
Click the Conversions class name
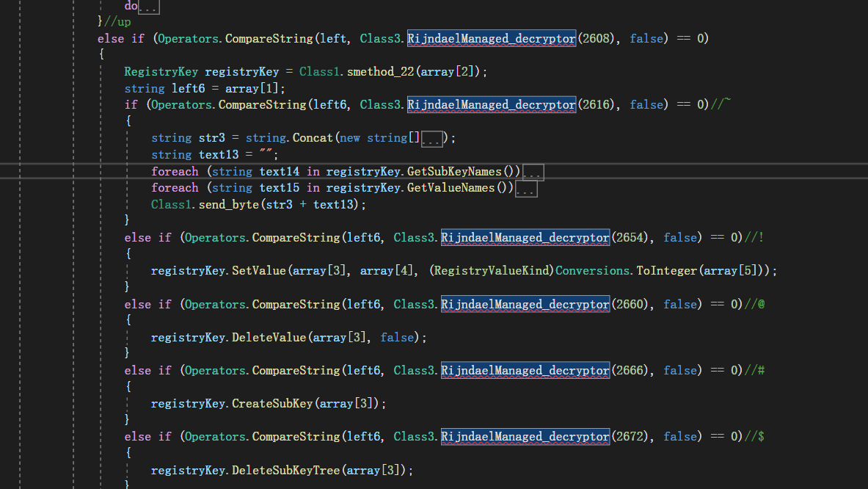click(592, 271)
